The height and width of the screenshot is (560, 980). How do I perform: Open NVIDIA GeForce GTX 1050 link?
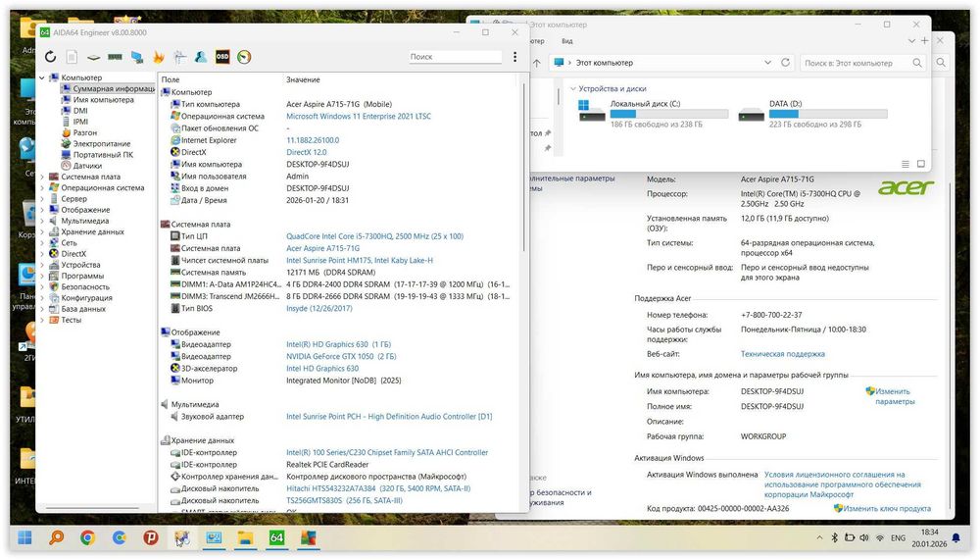click(x=341, y=357)
